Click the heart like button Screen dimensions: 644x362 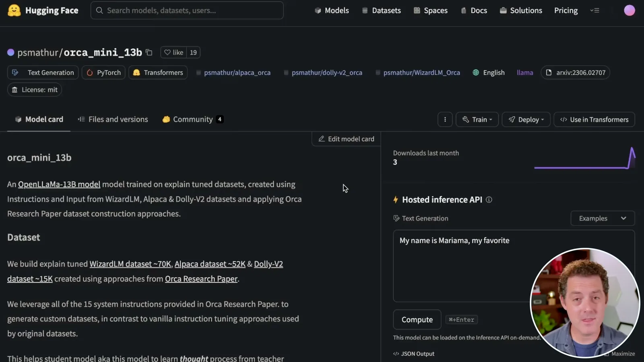(173, 52)
